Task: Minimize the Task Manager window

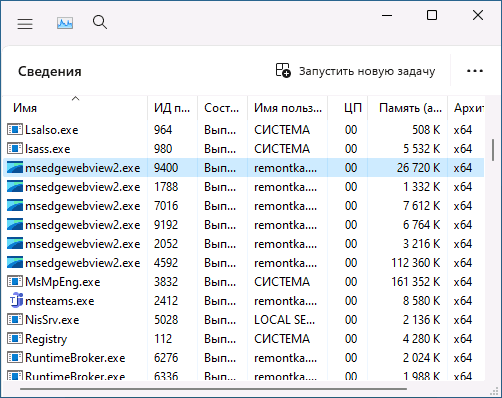Action: [387, 15]
